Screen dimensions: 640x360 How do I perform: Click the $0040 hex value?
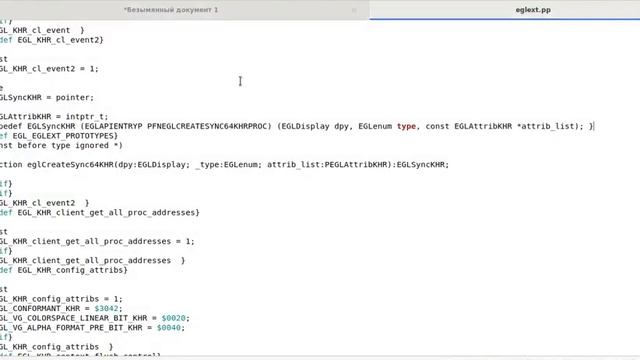click(169, 328)
